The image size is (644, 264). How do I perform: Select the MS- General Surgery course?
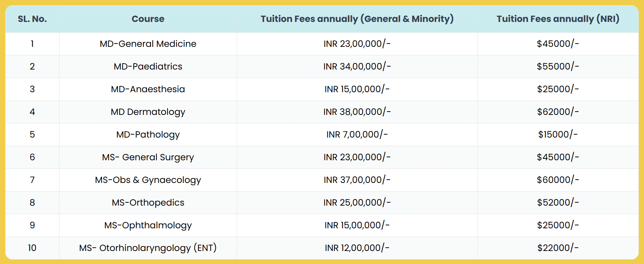[x=148, y=157]
